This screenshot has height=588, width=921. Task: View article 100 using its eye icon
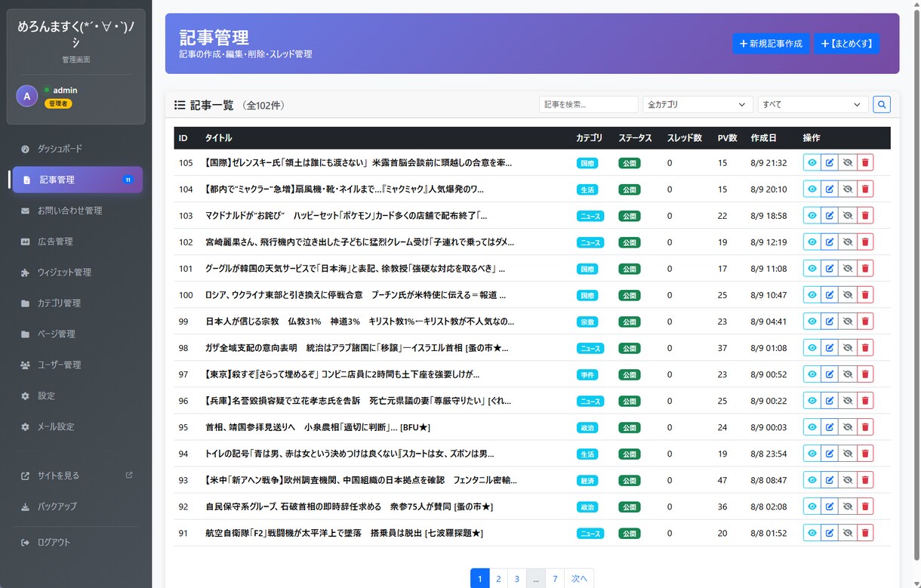[x=812, y=294]
